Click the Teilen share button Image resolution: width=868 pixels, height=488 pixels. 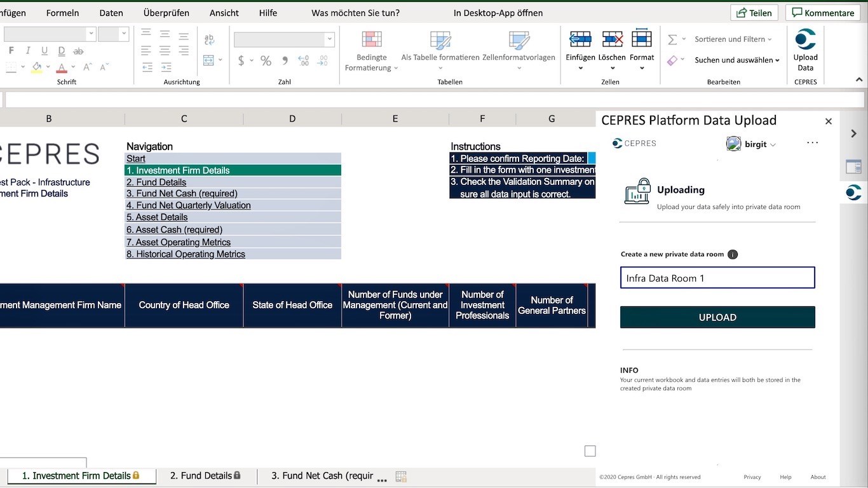(x=755, y=13)
